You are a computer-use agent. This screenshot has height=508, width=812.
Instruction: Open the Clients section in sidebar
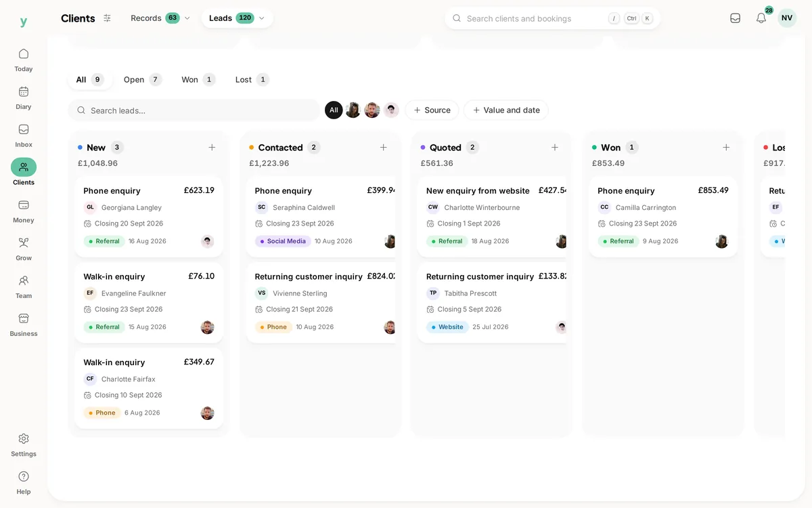coord(24,173)
